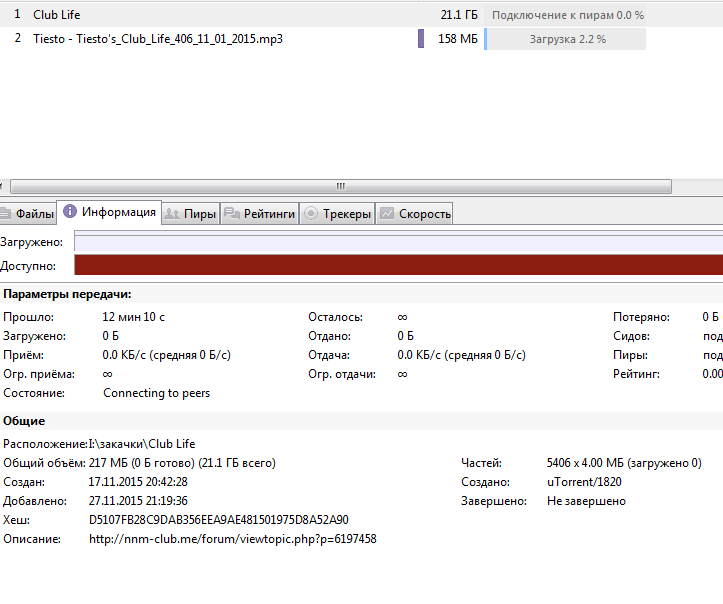Click the left scroll arrow of the horizontal scrollbar
723x604 pixels.
tap(2, 186)
